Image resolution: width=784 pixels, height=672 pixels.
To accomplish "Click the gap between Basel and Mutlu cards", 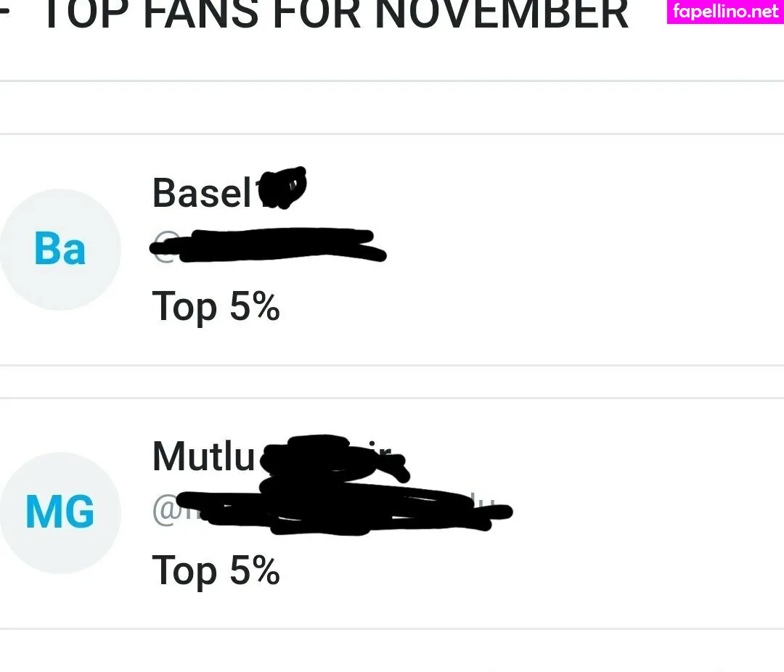I will click(392, 382).
